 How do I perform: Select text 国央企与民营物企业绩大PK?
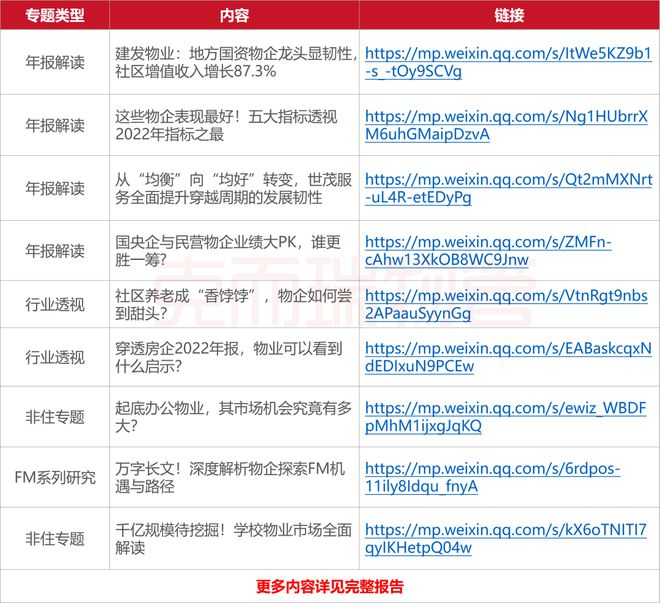pyautogui.click(x=206, y=242)
